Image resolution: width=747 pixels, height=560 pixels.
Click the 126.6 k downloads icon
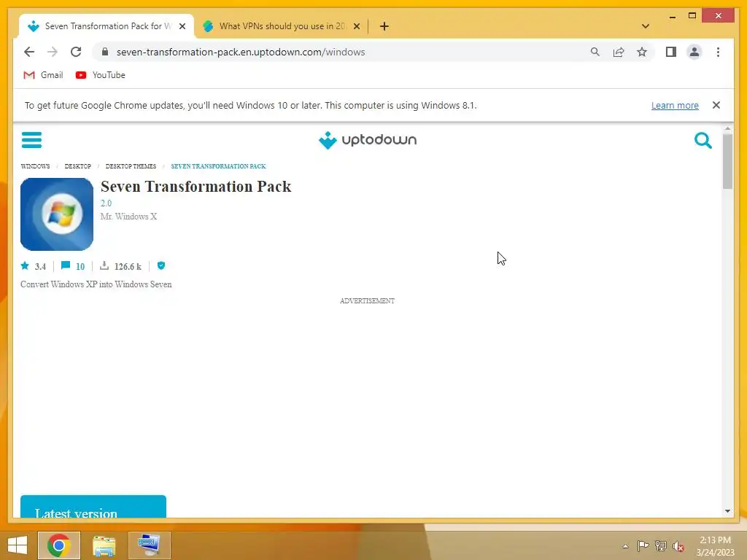click(104, 265)
